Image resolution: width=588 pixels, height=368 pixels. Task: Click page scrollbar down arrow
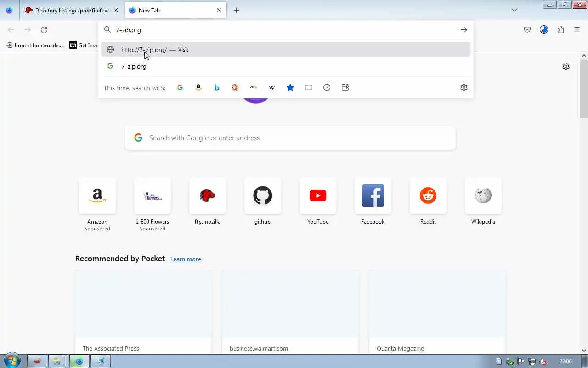584,351
